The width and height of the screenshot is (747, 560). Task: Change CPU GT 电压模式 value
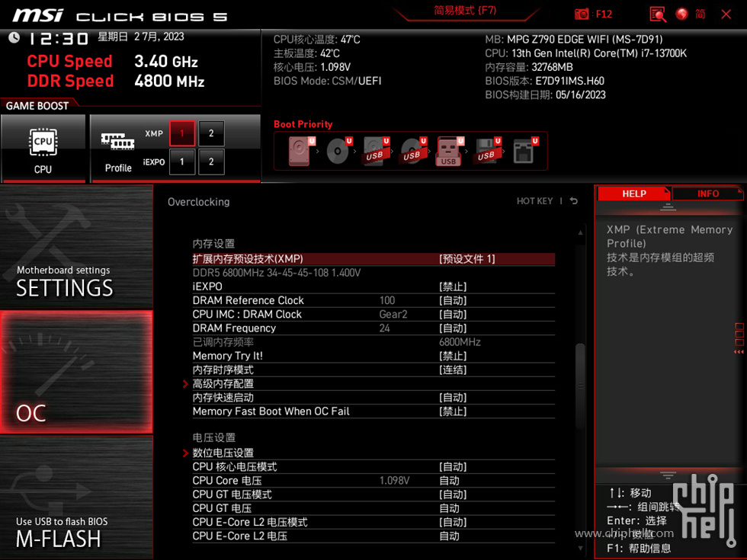453,494
